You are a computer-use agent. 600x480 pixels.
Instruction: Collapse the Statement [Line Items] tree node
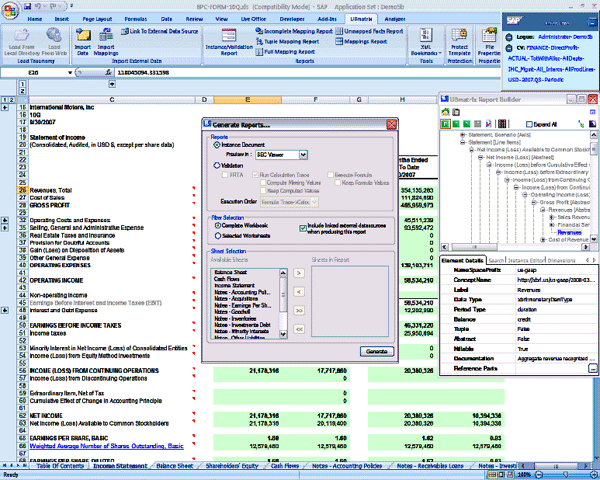point(461,144)
